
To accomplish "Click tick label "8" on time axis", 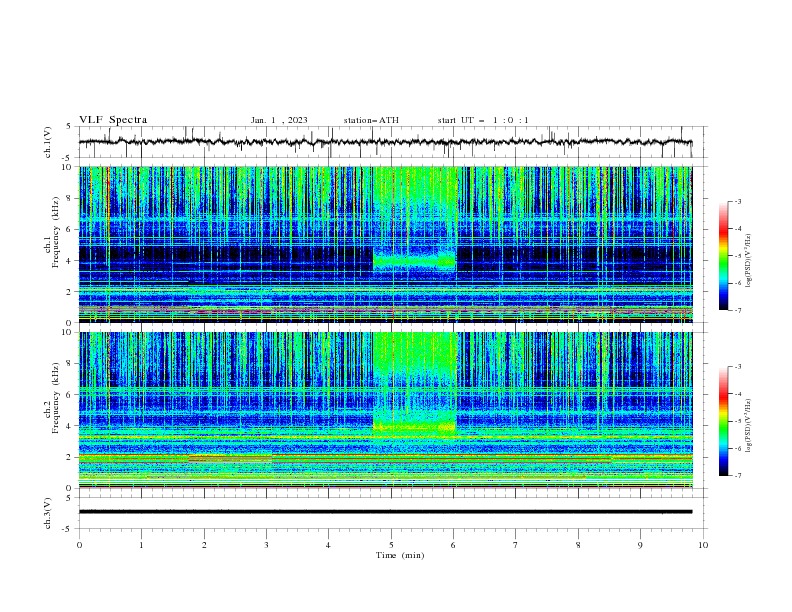I will click(x=578, y=545).
